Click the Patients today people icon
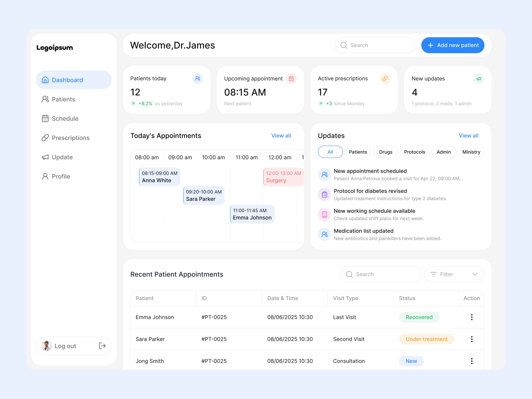532x399 pixels. pos(197,78)
